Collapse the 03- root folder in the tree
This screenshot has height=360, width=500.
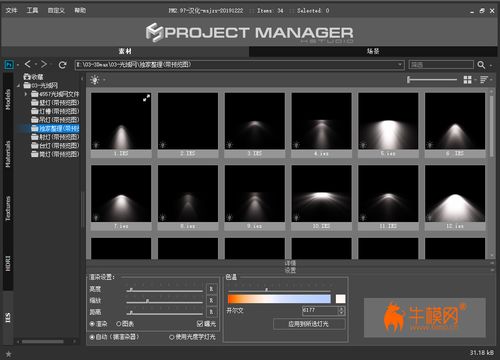coord(19,86)
